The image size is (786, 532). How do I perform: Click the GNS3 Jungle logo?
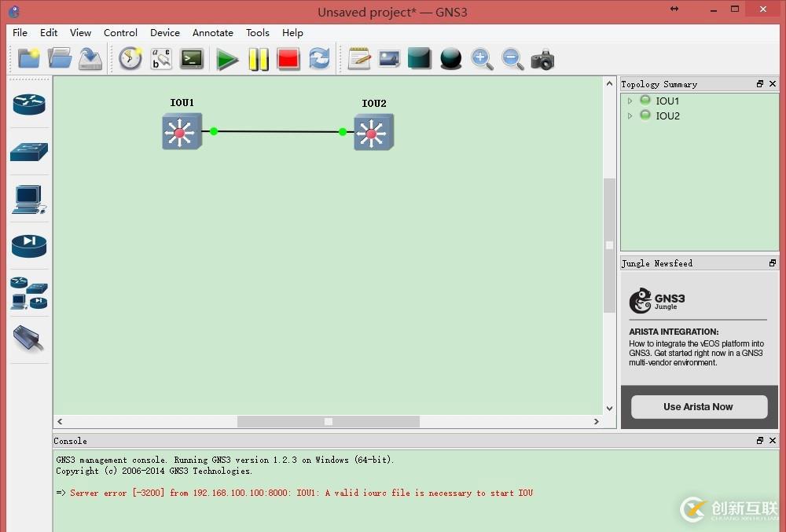click(x=657, y=300)
